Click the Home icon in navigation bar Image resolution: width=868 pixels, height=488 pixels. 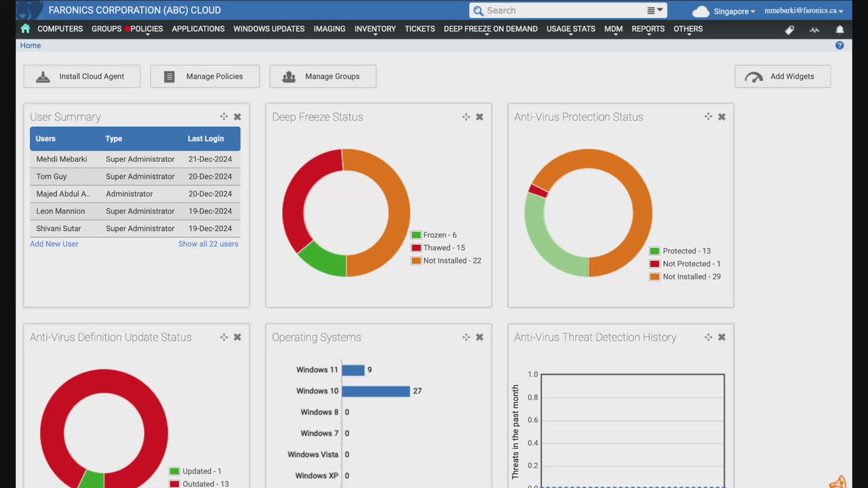point(25,28)
